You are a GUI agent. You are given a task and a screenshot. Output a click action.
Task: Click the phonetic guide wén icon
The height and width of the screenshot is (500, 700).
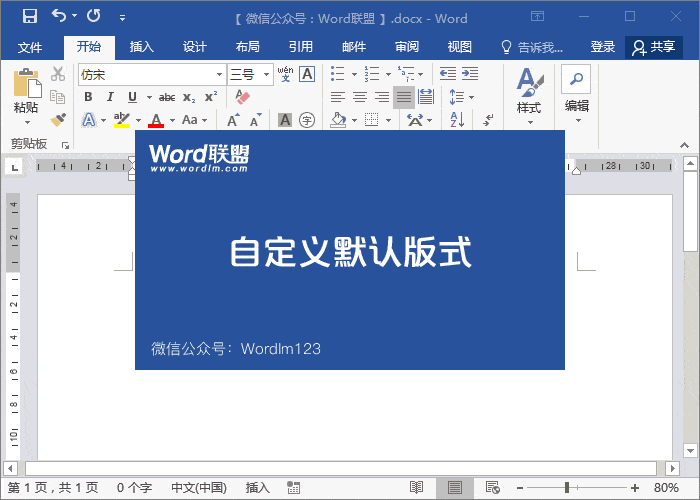coord(285,74)
